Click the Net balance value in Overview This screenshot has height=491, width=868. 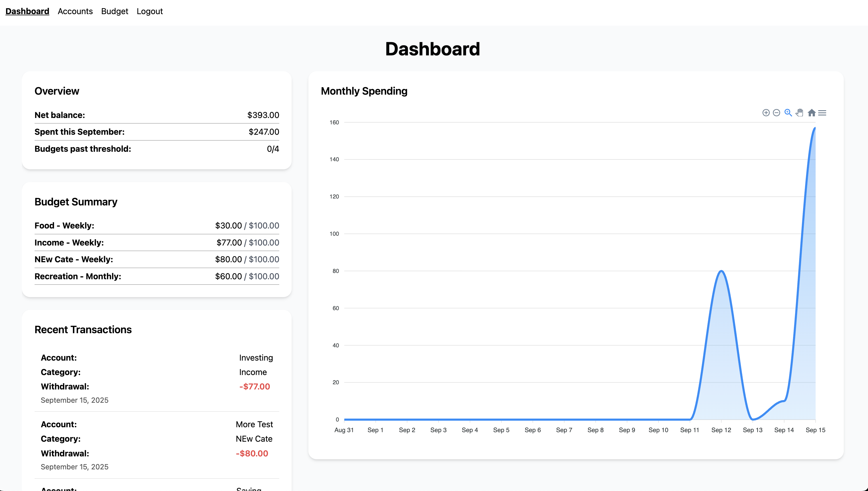263,115
